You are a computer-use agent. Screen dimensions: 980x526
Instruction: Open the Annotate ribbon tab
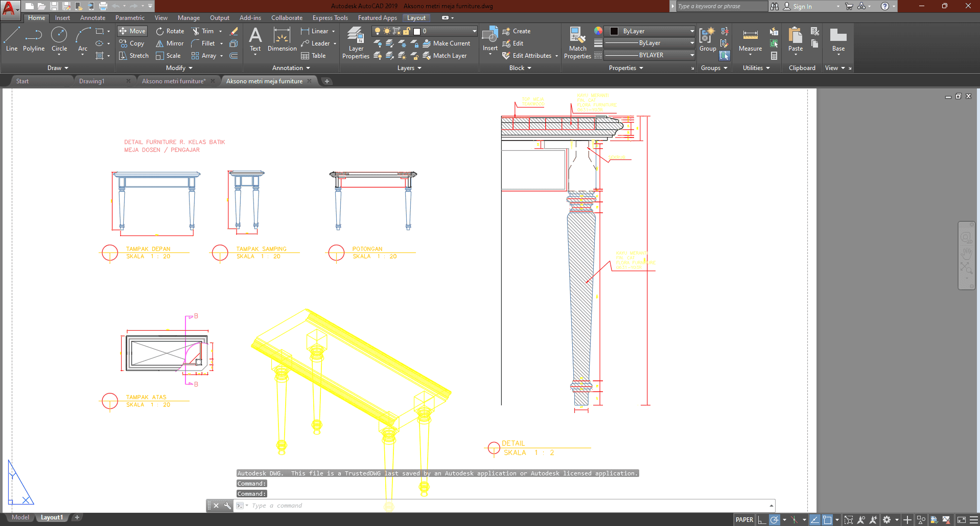[92, 18]
